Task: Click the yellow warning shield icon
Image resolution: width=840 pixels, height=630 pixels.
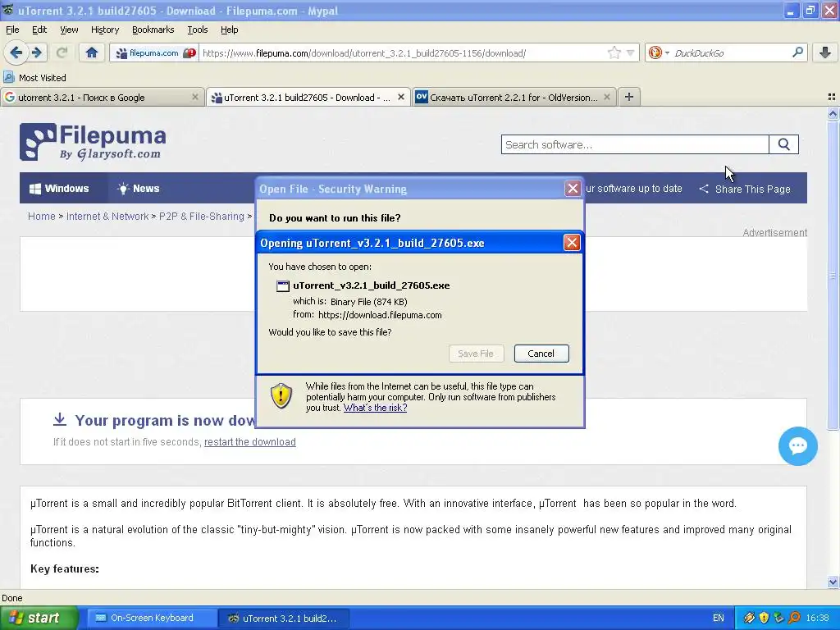Action: pos(281,396)
